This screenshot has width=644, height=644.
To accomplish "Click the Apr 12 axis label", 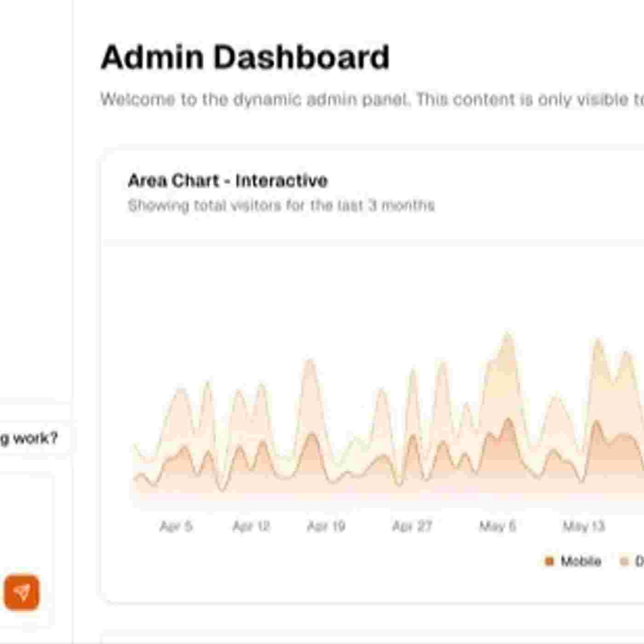I will pyautogui.click(x=251, y=526).
